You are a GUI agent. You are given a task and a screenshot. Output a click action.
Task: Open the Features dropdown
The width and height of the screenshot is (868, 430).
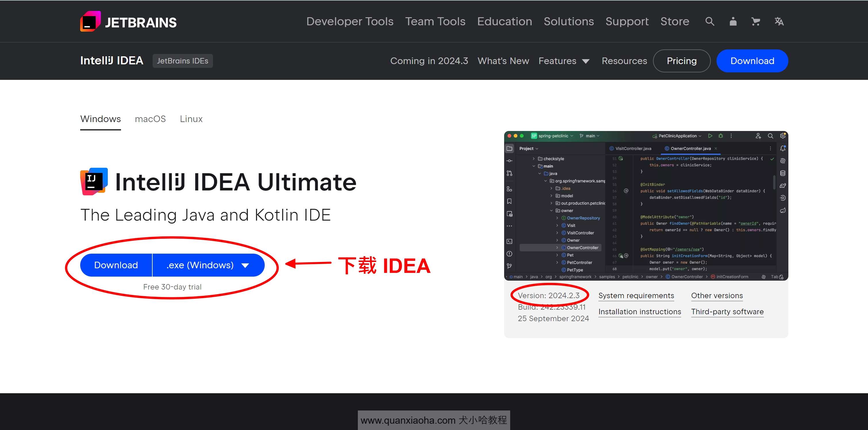pyautogui.click(x=564, y=61)
